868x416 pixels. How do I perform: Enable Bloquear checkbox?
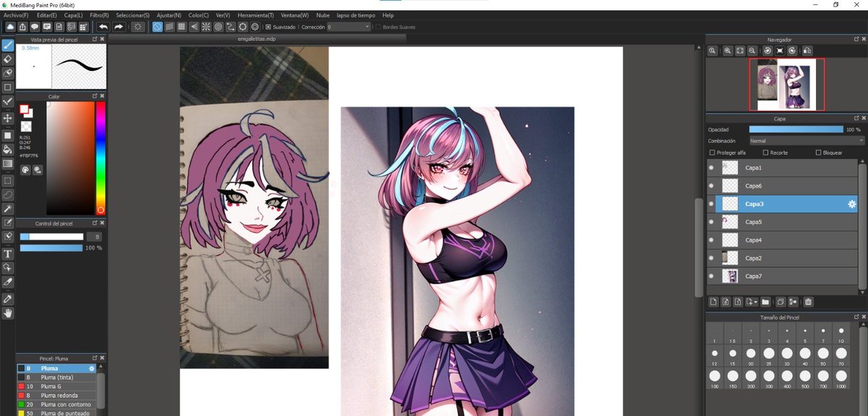818,153
